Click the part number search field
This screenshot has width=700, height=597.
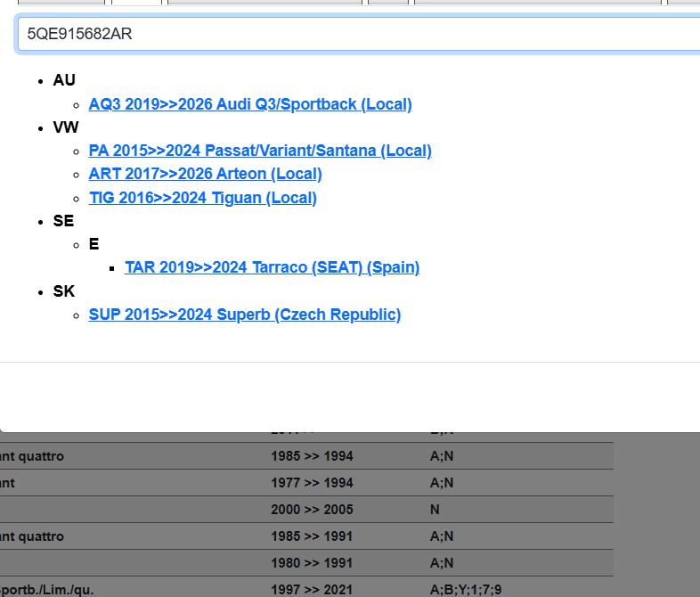(356, 34)
